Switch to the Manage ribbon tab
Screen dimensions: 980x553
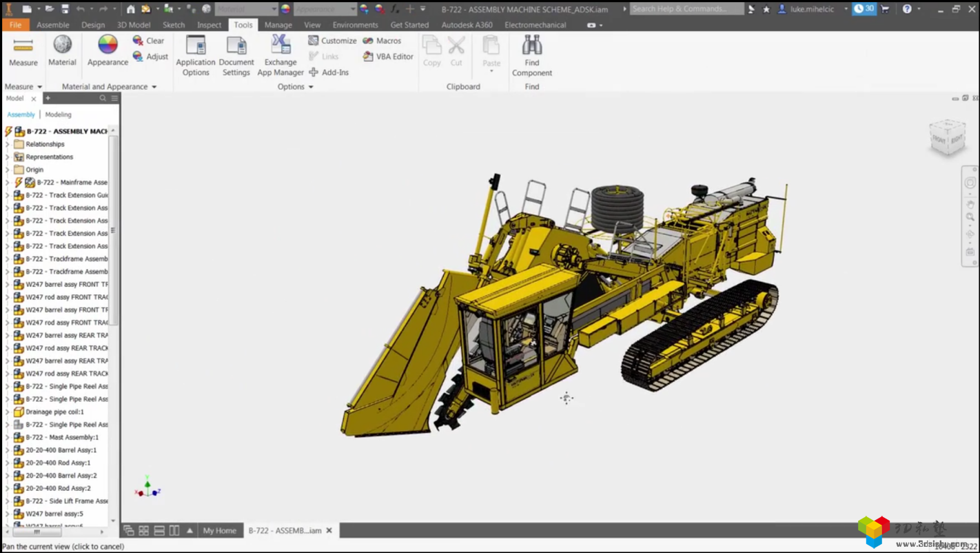click(278, 24)
